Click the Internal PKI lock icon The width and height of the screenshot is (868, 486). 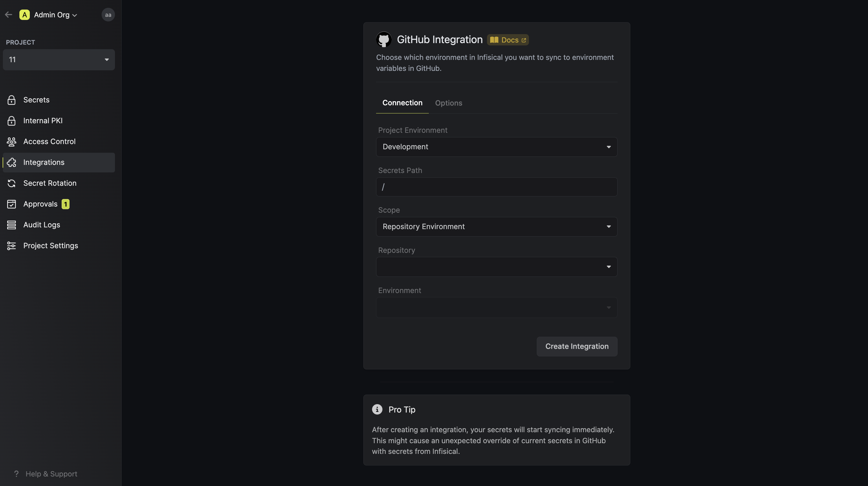12,121
